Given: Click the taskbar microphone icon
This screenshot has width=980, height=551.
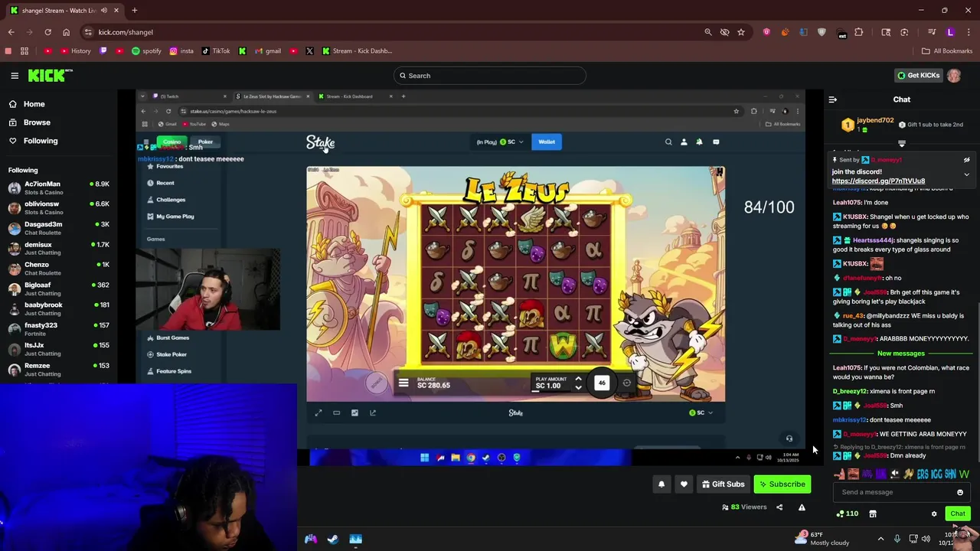Looking at the screenshot, I should click(x=897, y=540).
